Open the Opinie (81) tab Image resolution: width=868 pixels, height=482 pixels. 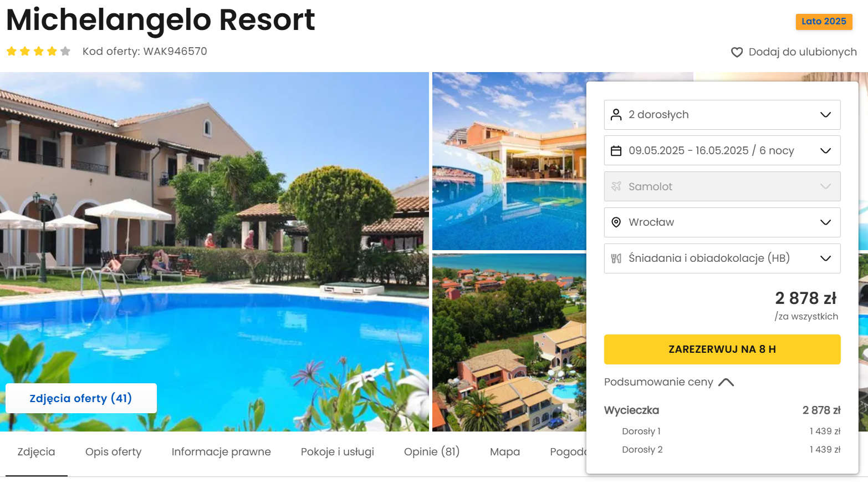point(432,452)
